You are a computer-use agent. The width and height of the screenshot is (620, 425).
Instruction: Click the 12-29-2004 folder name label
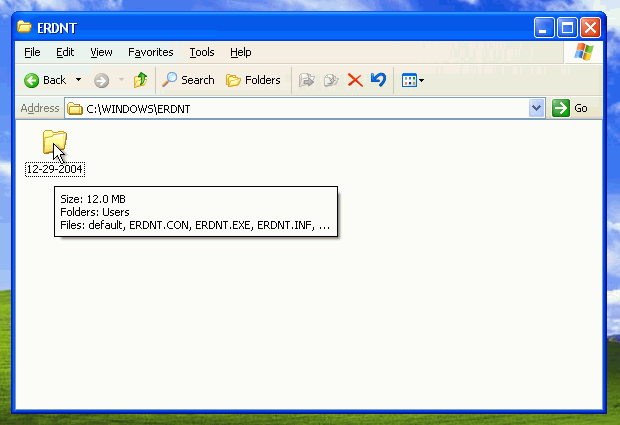click(55, 169)
